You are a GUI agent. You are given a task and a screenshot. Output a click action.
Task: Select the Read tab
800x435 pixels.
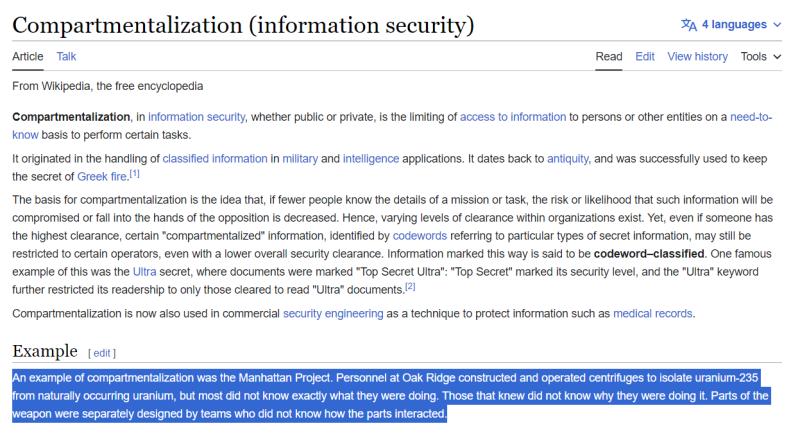coord(609,57)
